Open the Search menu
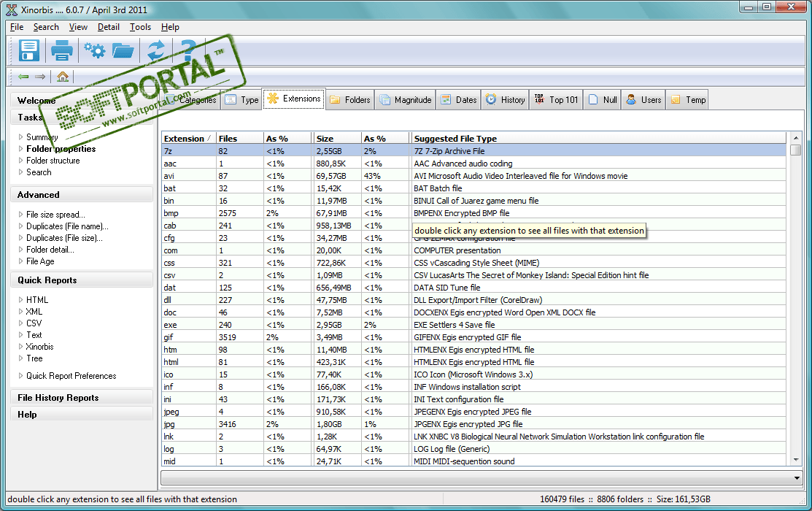Screen dimensions: 812x511 (x=46, y=27)
